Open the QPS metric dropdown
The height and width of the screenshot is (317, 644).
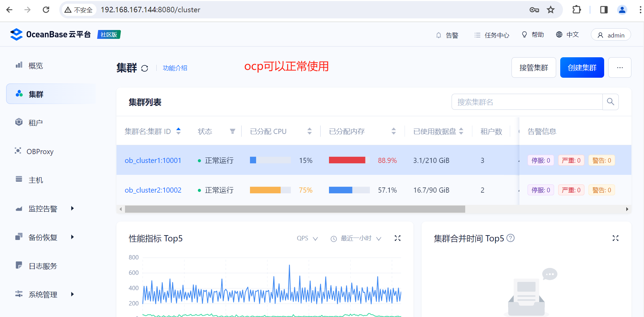[x=307, y=238]
